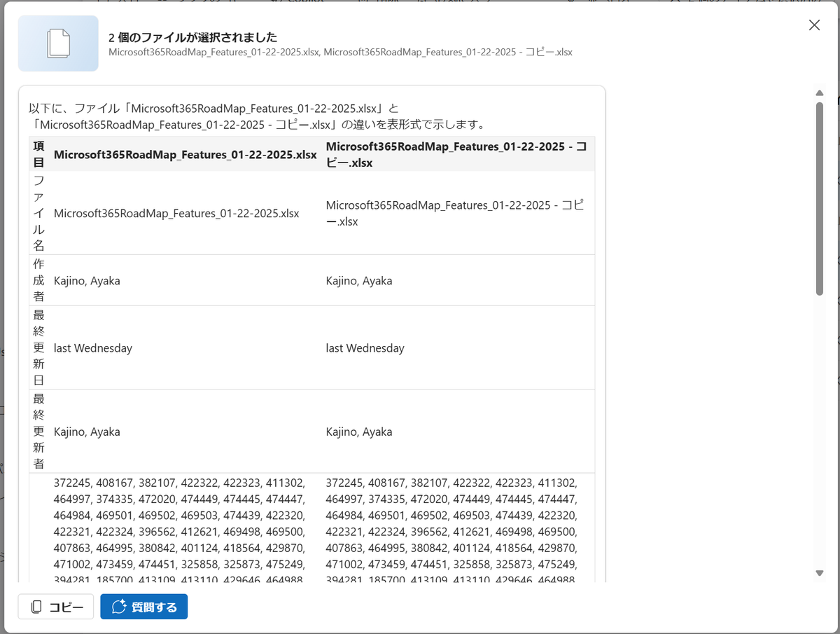Click the ファイル名 row label
The width and height of the screenshot is (840, 634).
click(39, 212)
